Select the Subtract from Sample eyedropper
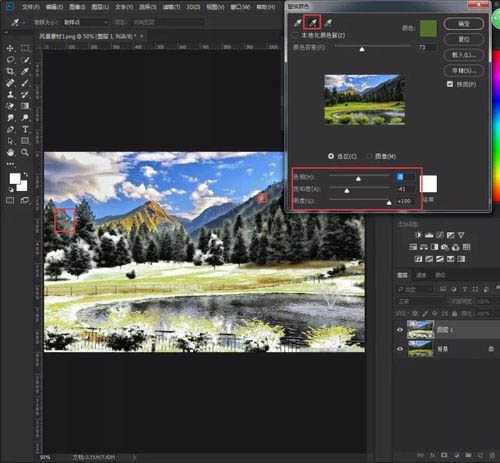The width and height of the screenshot is (500, 463). click(x=328, y=22)
